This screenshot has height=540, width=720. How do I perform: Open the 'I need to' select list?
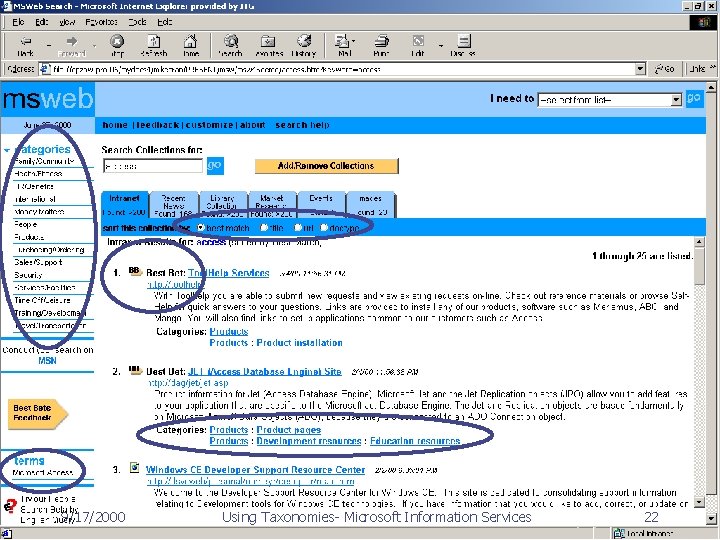coord(609,100)
